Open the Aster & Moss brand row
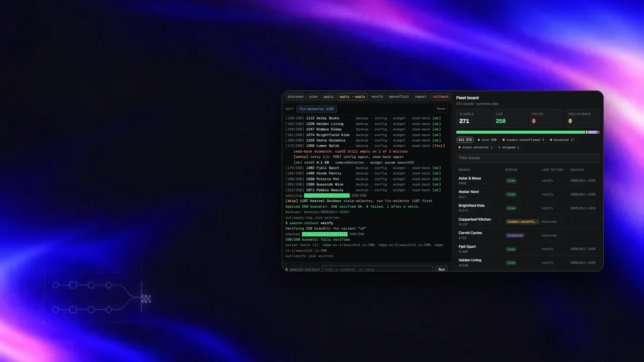This screenshot has width=644, height=362. click(528, 180)
